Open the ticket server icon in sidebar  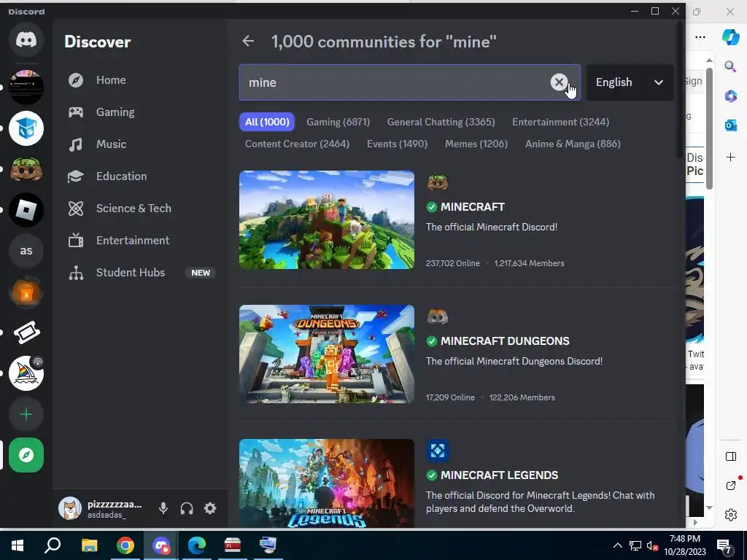pos(26,332)
